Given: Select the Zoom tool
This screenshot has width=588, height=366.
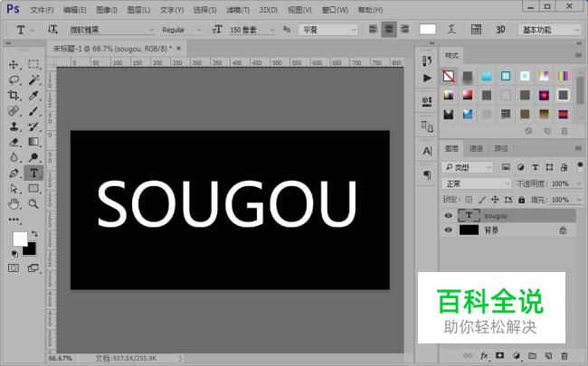Looking at the screenshot, I should [33, 204].
